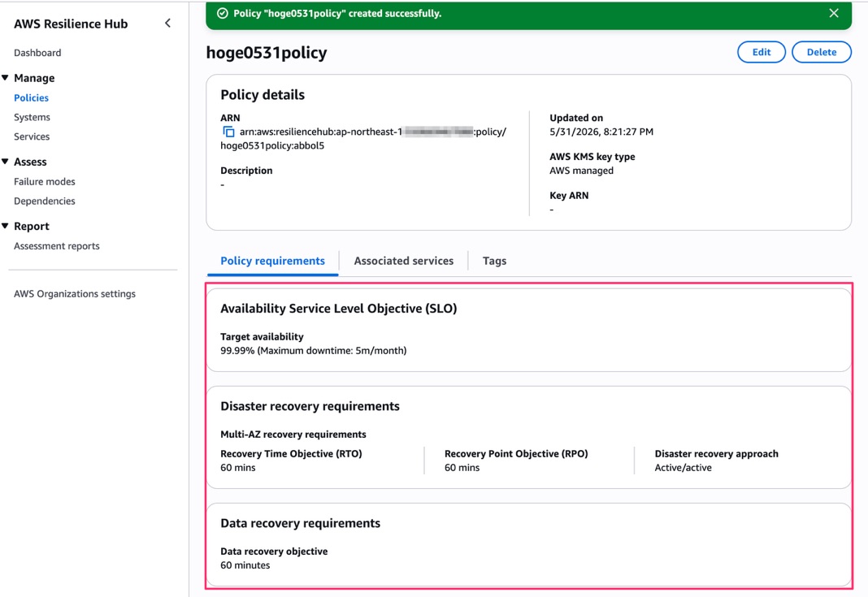Copy the policy ARN with copy icon

(x=228, y=132)
